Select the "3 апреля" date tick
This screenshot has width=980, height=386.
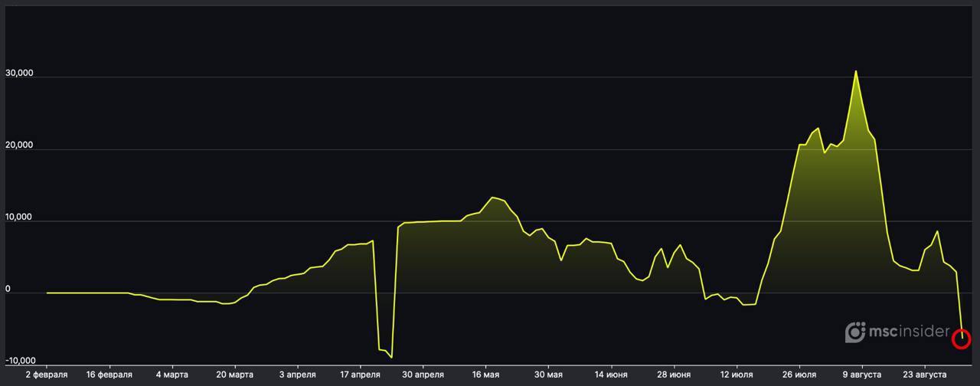[x=297, y=375]
